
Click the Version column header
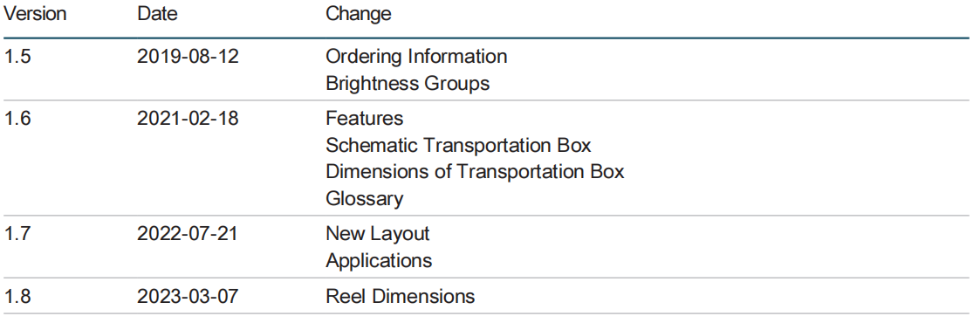tap(35, 14)
